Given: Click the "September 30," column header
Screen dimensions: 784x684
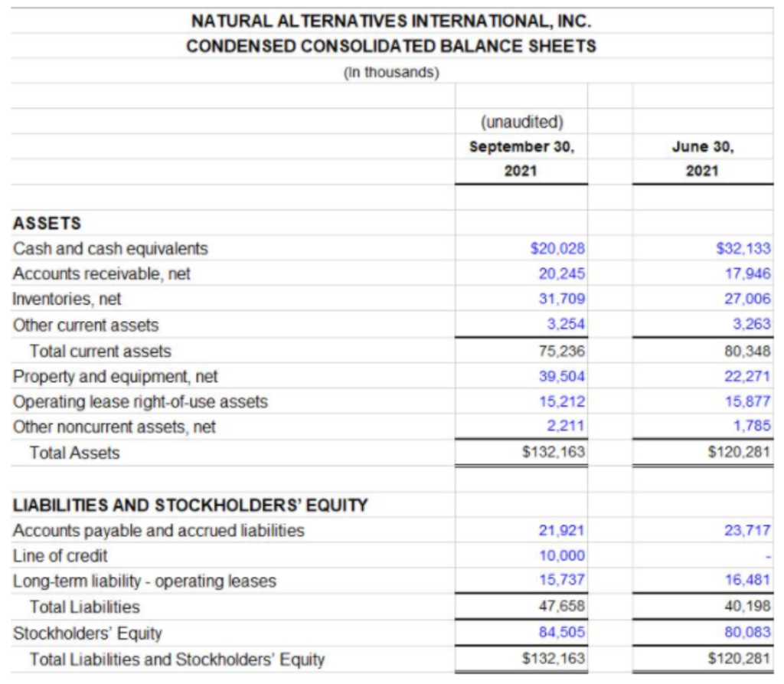Looking at the screenshot, I should click(521, 146).
